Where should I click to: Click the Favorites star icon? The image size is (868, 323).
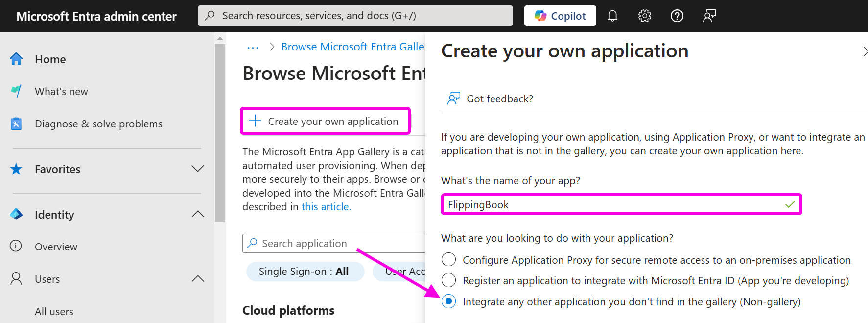coord(16,169)
